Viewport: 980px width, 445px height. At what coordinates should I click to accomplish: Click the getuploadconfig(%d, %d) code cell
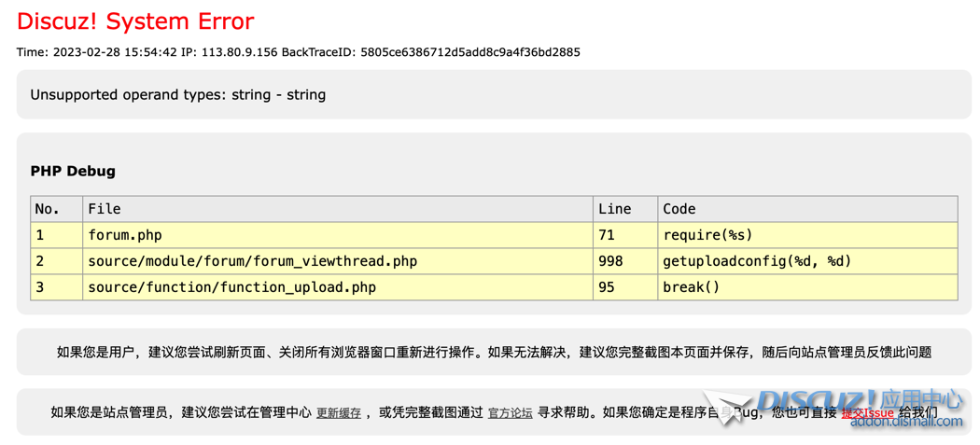coord(757,261)
